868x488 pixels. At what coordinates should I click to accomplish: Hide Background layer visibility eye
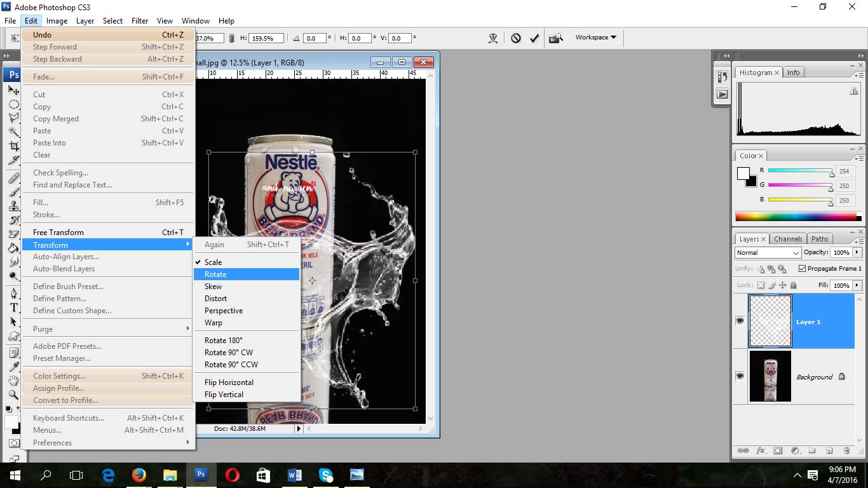[x=740, y=376]
